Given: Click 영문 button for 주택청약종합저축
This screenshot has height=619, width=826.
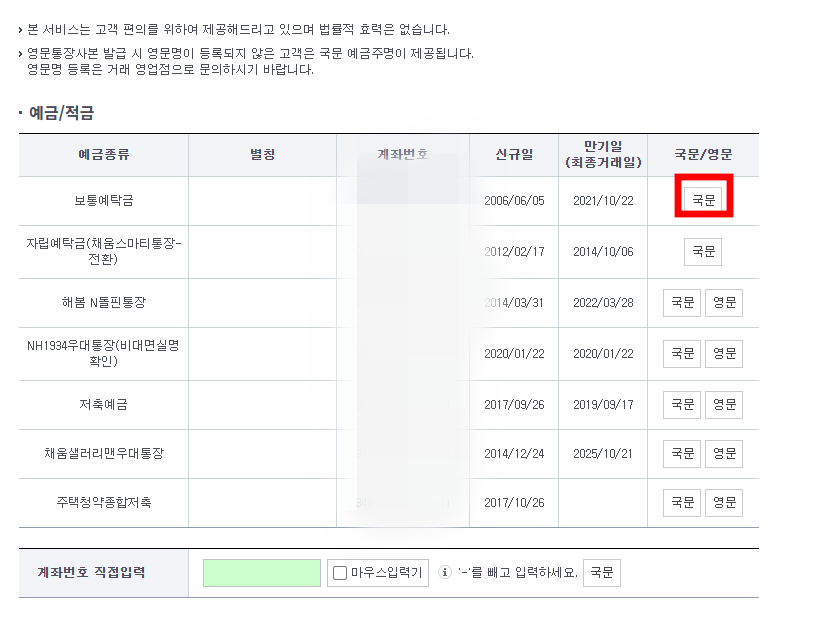Looking at the screenshot, I should [724, 503].
